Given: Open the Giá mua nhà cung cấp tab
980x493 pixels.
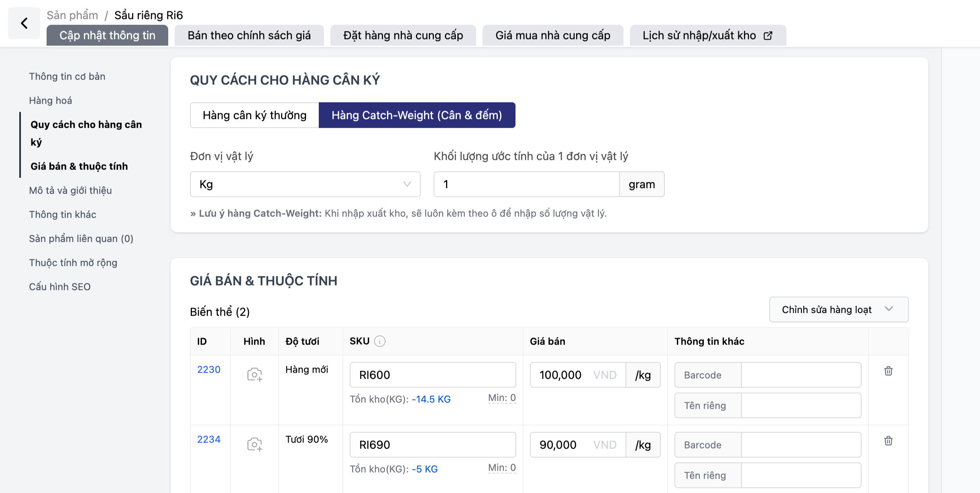Looking at the screenshot, I should point(552,36).
